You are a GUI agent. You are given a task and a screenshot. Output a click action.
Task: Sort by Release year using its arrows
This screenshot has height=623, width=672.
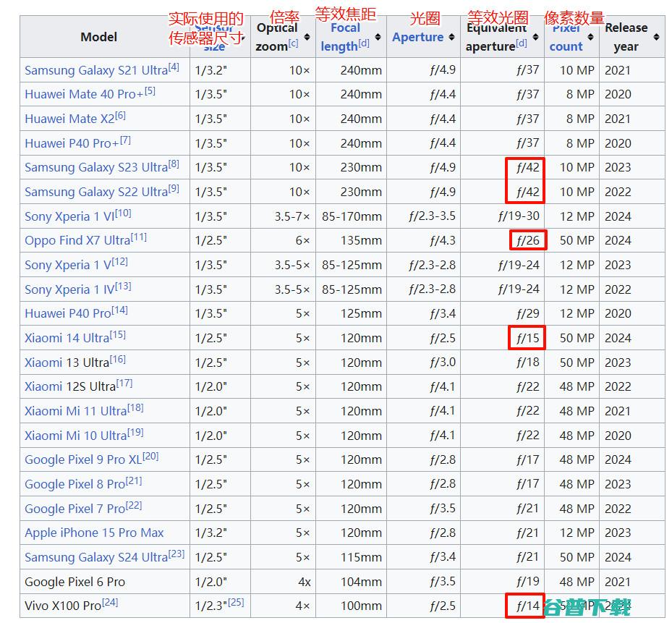pyautogui.click(x=657, y=38)
